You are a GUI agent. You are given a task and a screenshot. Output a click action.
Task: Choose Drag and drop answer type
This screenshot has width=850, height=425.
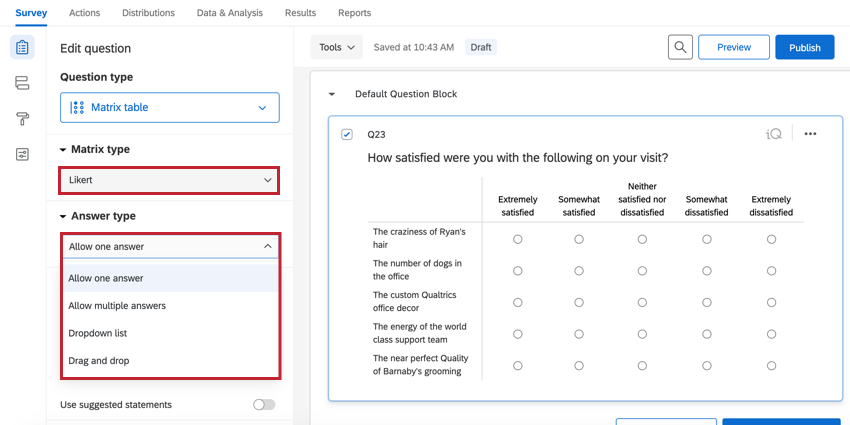click(99, 360)
